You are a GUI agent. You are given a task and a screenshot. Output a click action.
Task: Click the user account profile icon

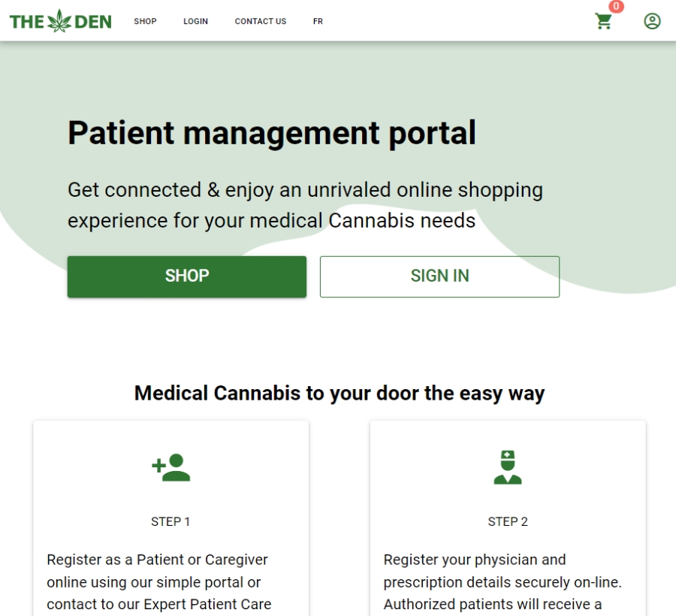pos(652,21)
